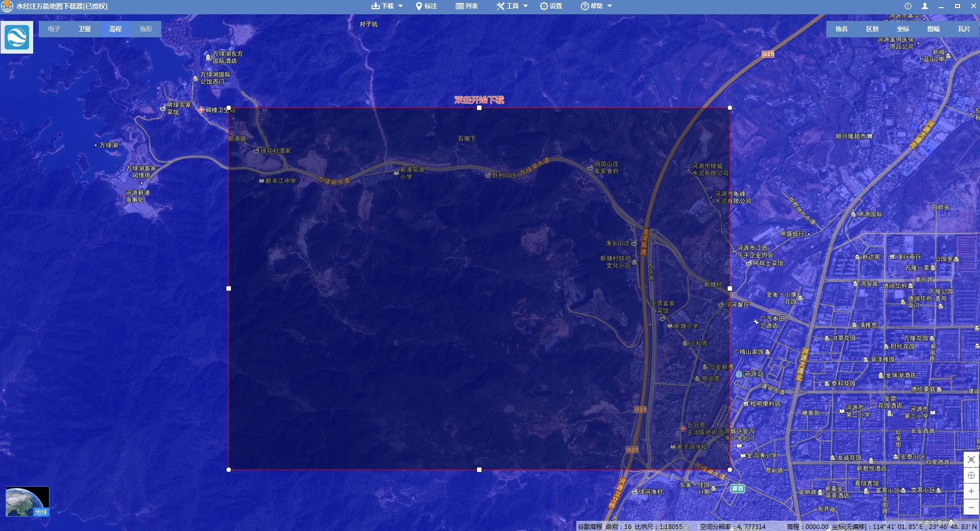Viewport: 980px width, 531px height.
Task: Open the 下载 download menu
Action: coord(382,6)
